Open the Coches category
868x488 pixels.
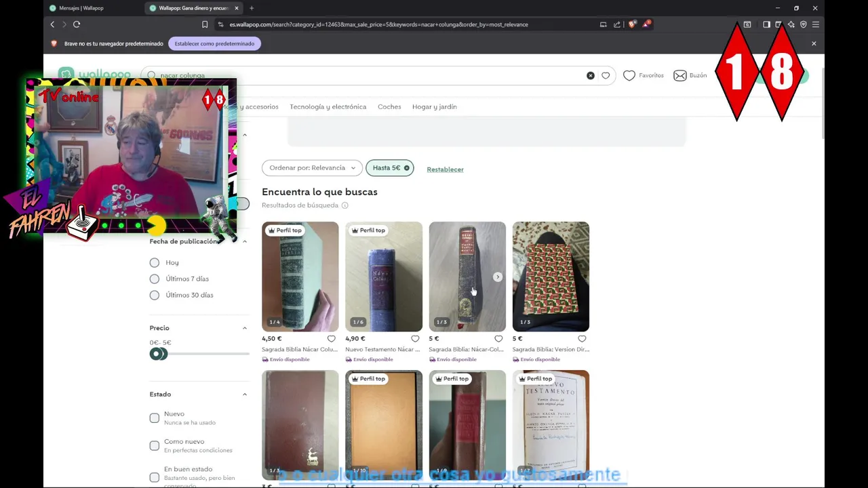[389, 106]
